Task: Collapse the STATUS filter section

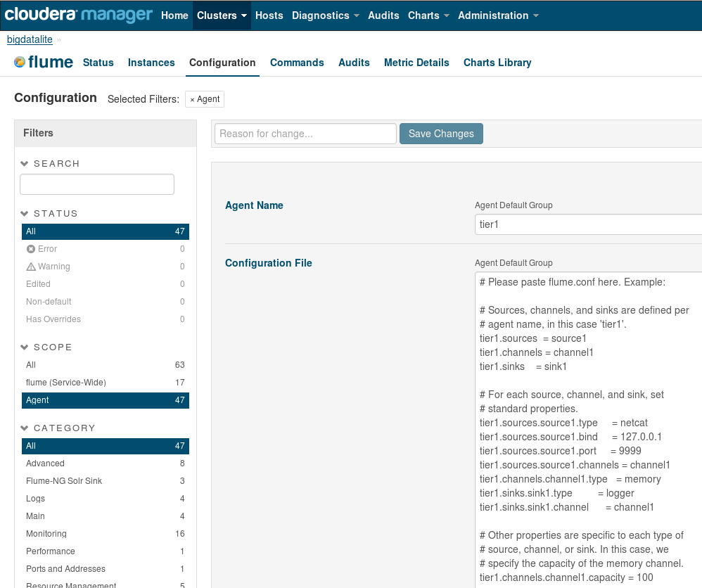Action: click(x=24, y=213)
